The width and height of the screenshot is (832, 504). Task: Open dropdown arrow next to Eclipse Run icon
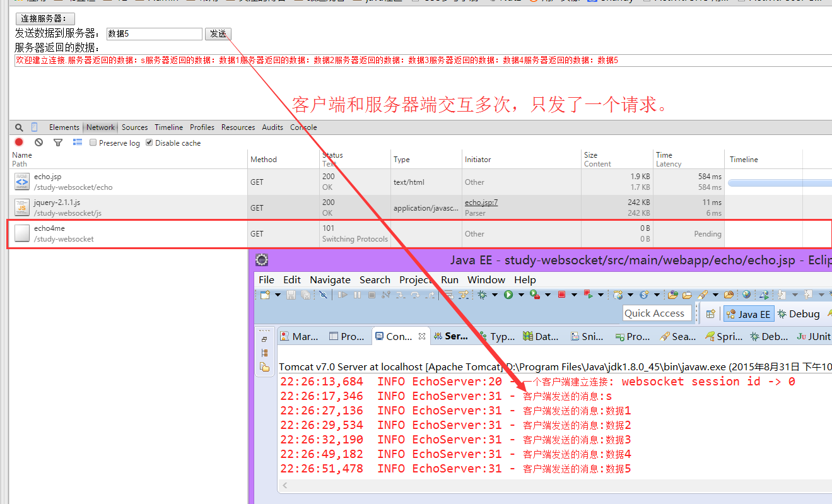click(x=521, y=295)
